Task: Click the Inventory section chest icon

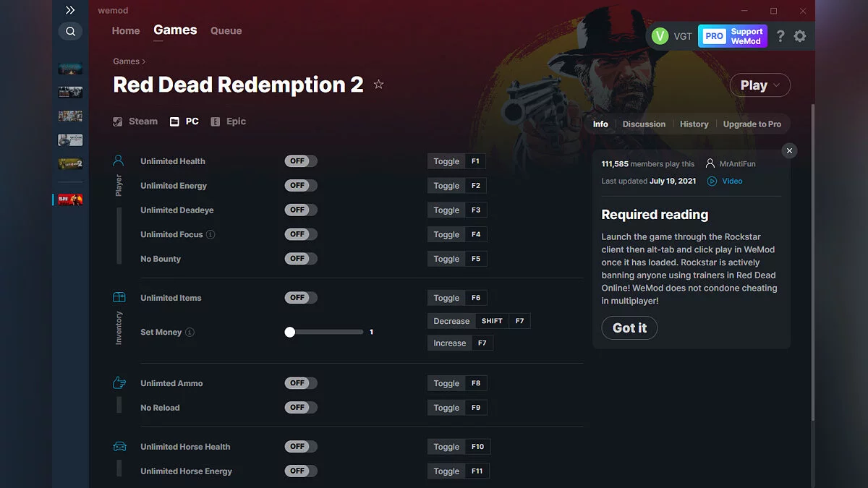Action: coord(119,296)
